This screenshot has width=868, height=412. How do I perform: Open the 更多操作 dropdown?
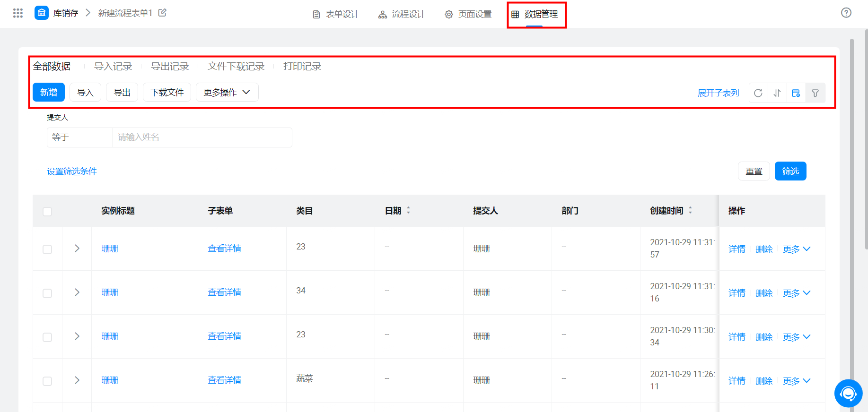tap(227, 93)
